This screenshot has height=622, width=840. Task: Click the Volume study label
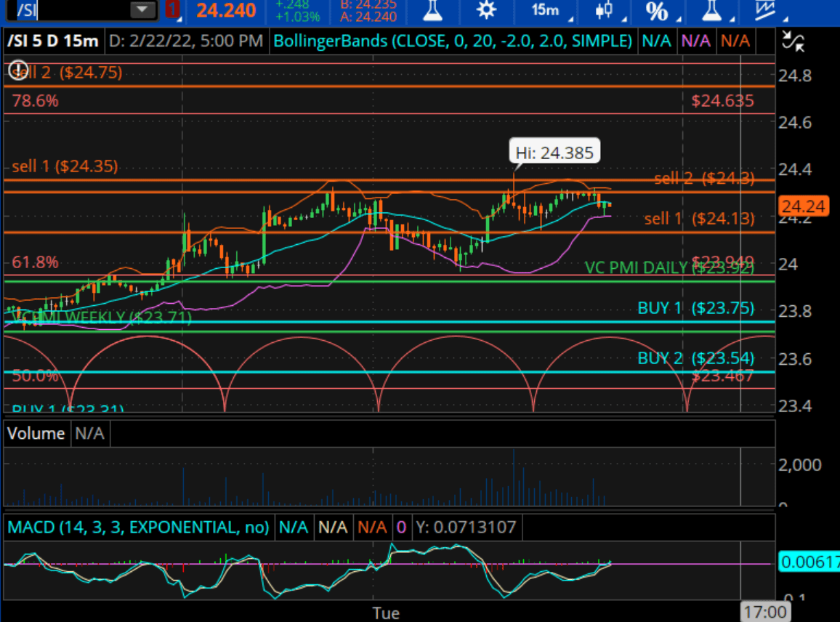click(36, 433)
